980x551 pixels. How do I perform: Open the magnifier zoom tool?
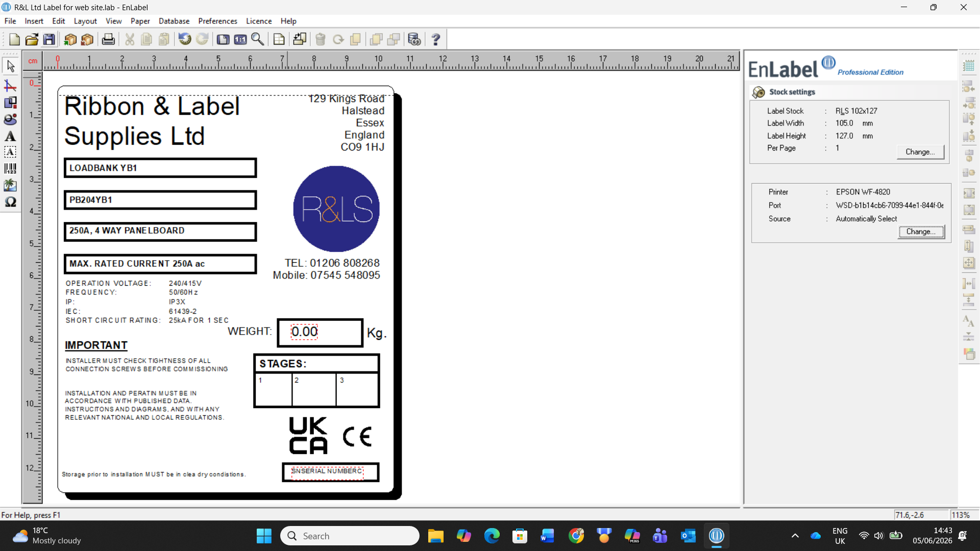(258, 39)
